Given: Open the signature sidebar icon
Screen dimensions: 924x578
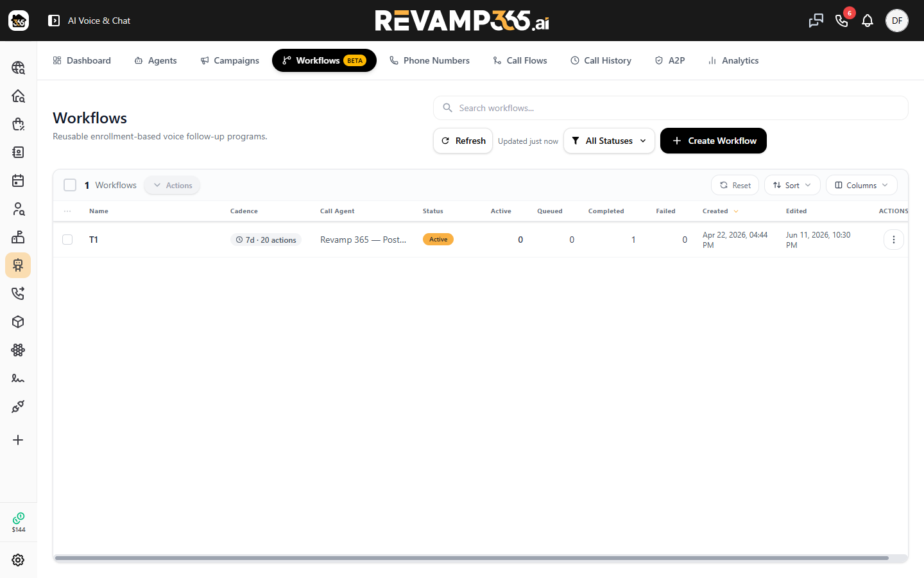Looking at the screenshot, I should click(x=18, y=378).
